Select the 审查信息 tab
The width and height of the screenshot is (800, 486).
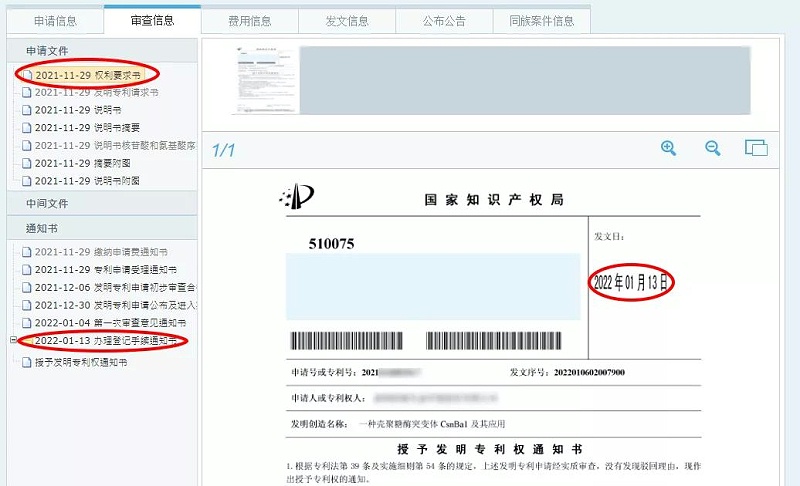(x=152, y=20)
